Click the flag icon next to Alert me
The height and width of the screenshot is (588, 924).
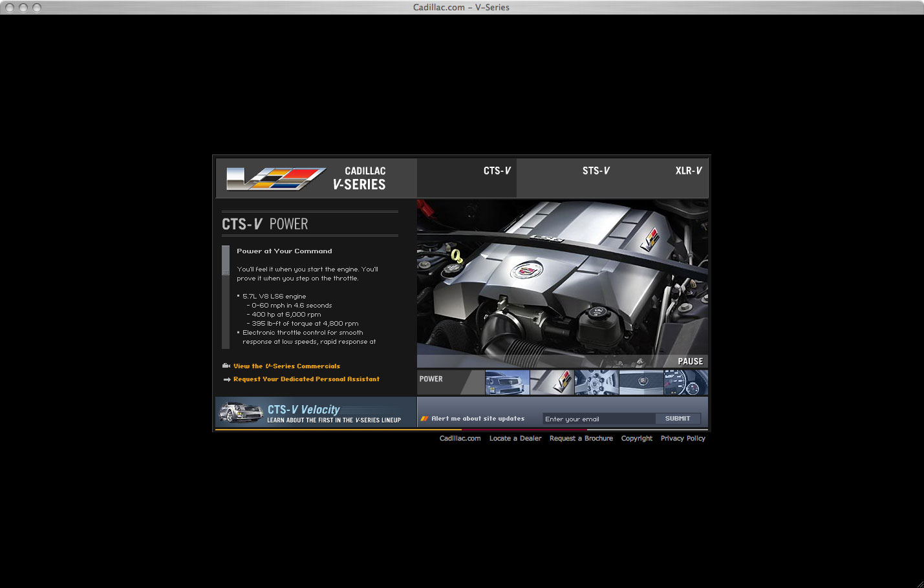(x=425, y=419)
